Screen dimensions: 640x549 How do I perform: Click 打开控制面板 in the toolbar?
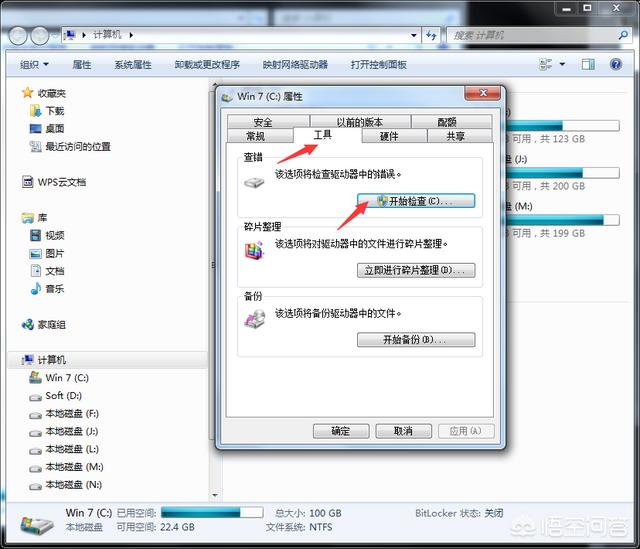(x=378, y=64)
